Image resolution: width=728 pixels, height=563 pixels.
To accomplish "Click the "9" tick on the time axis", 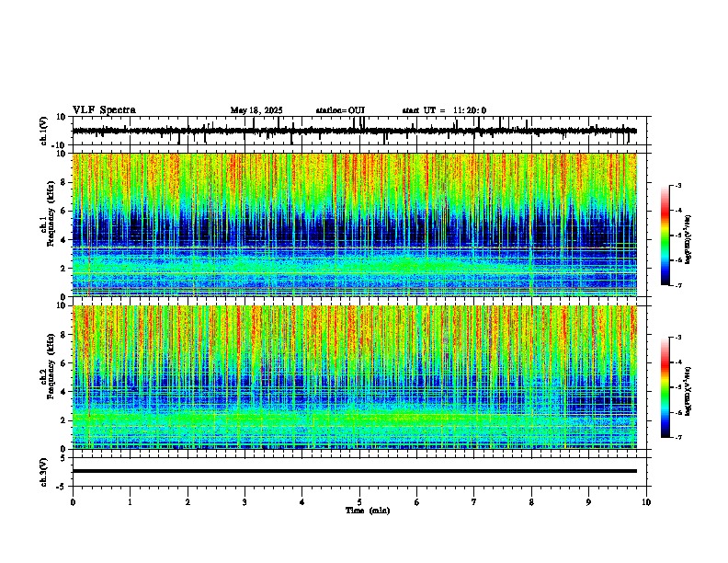I will point(588,502).
